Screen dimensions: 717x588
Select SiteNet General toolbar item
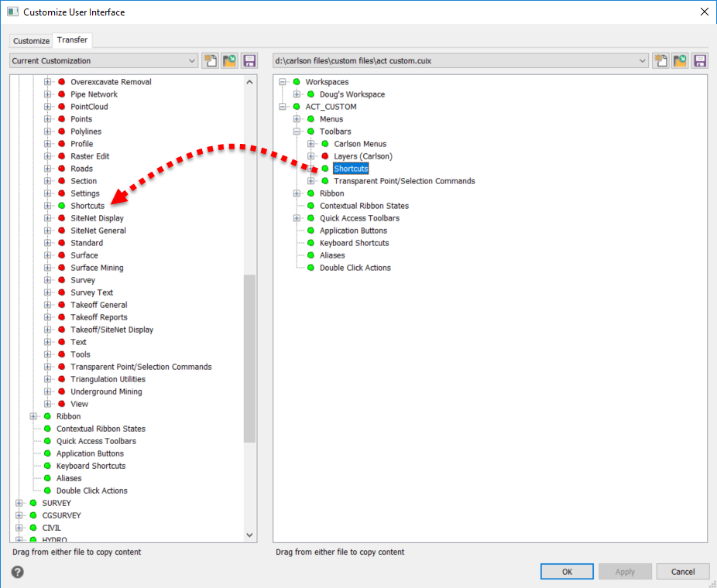click(x=98, y=231)
